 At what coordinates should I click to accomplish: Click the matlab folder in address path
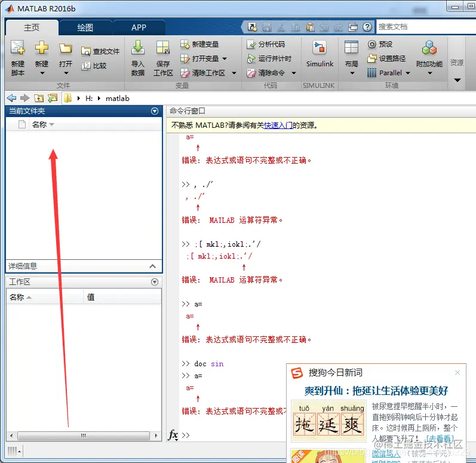[118, 99]
